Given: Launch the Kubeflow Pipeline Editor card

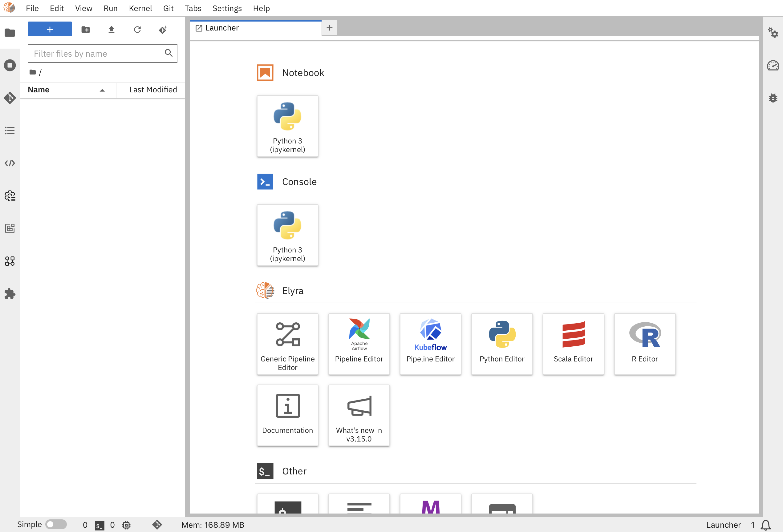Looking at the screenshot, I should click(430, 344).
